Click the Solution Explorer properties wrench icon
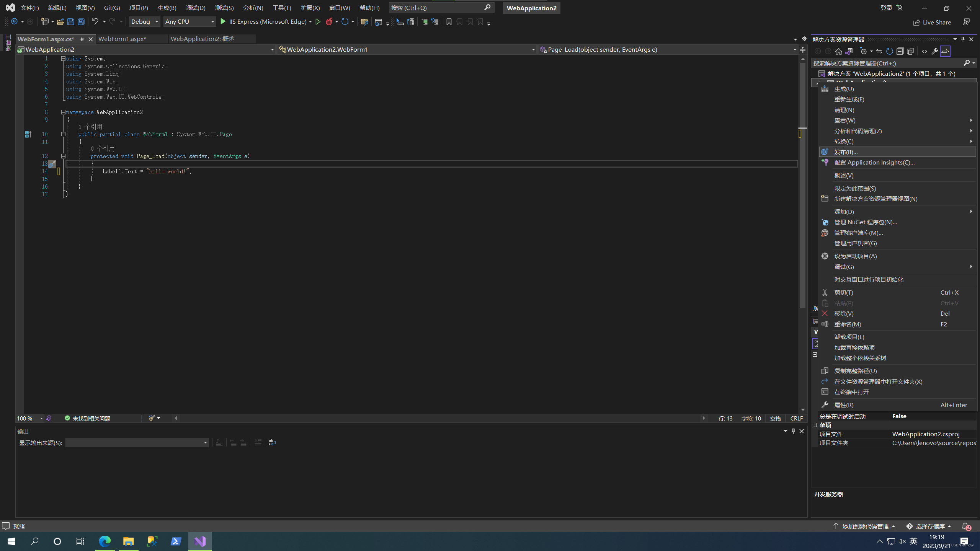Screen dimensions: 980x551 [x=934, y=51]
